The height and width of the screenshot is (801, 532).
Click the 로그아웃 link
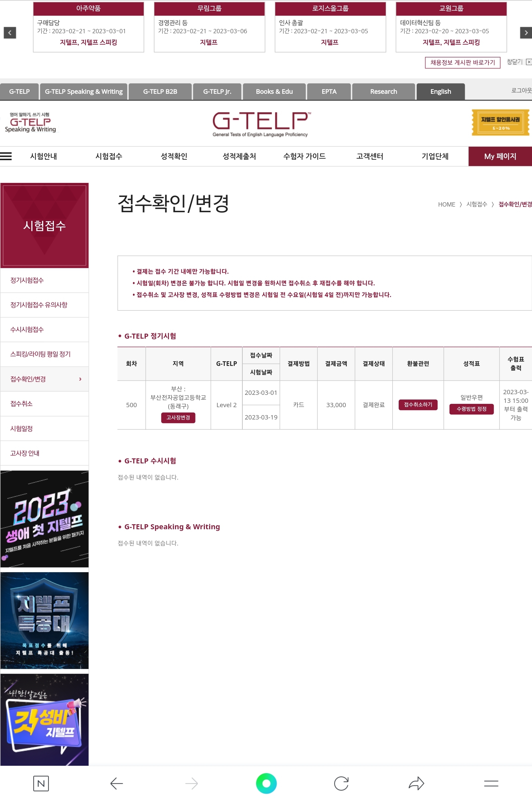(x=521, y=90)
